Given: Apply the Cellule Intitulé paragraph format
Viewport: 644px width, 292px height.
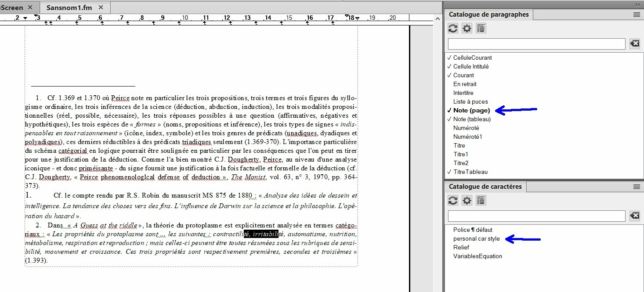Looking at the screenshot, I should point(470,66).
